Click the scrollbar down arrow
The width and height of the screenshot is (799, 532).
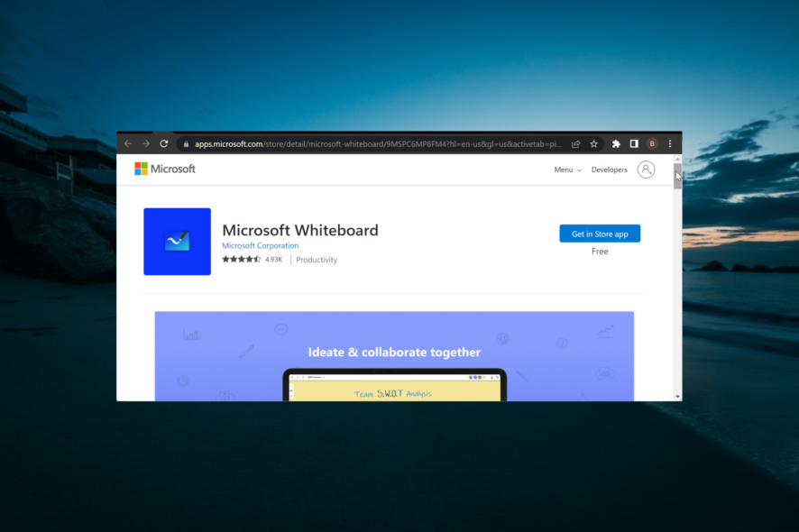click(678, 397)
